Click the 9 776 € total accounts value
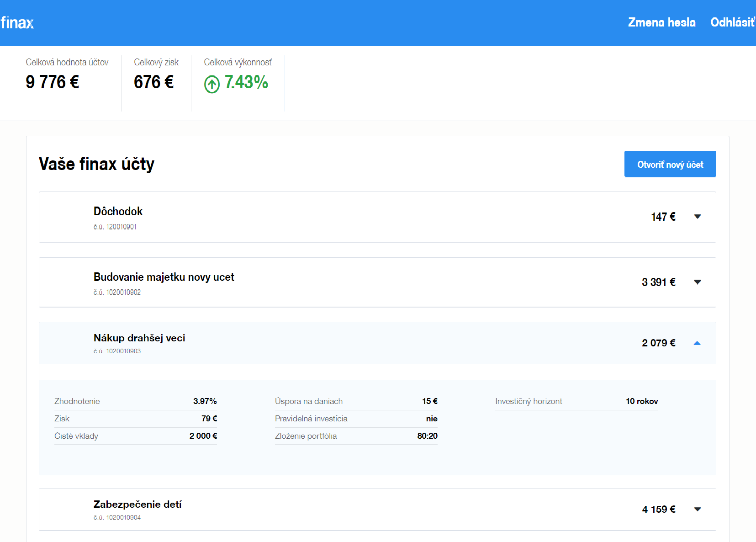This screenshot has height=542, width=756. point(53,82)
